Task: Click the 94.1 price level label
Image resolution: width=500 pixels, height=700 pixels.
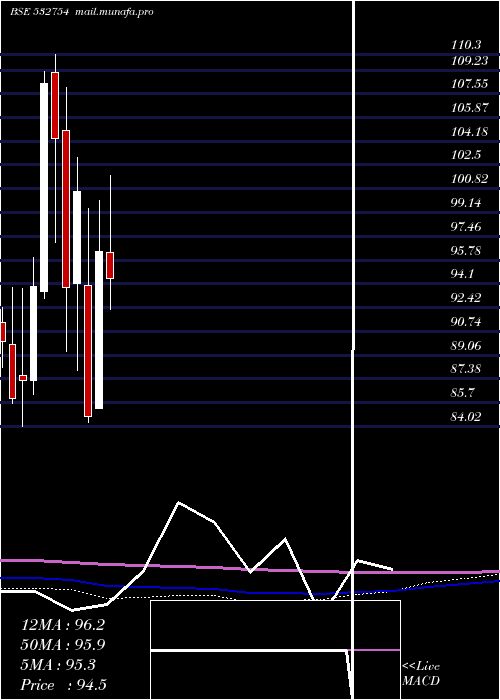Action: click(x=462, y=274)
